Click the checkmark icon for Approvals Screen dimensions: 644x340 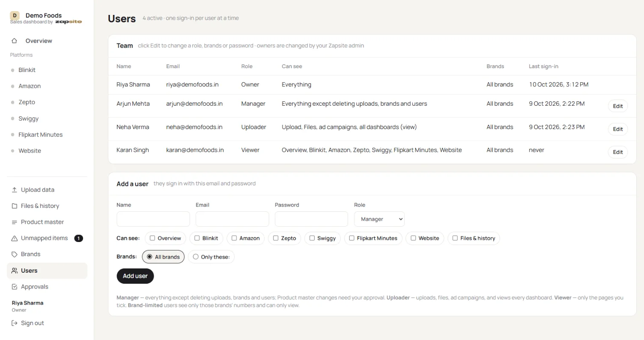coord(14,287)
